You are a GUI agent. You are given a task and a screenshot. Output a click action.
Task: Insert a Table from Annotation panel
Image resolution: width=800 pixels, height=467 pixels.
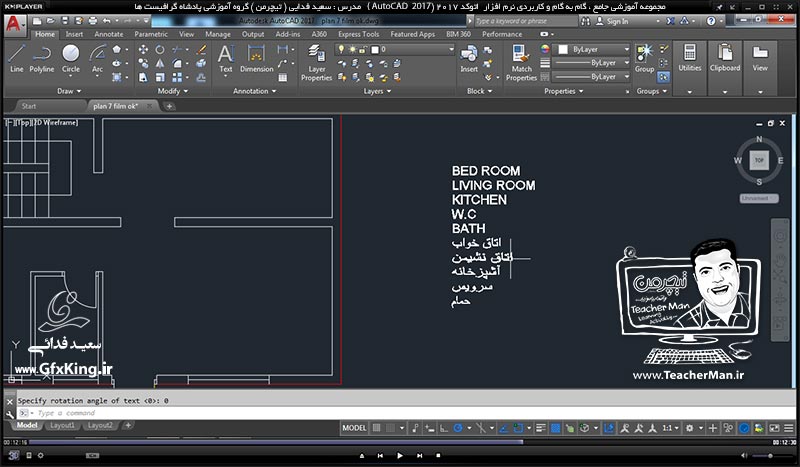coord(283,78)
